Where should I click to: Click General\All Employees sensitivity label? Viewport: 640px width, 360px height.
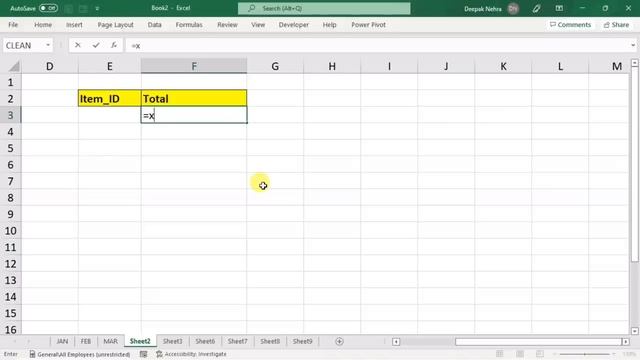tap(80, 354)
